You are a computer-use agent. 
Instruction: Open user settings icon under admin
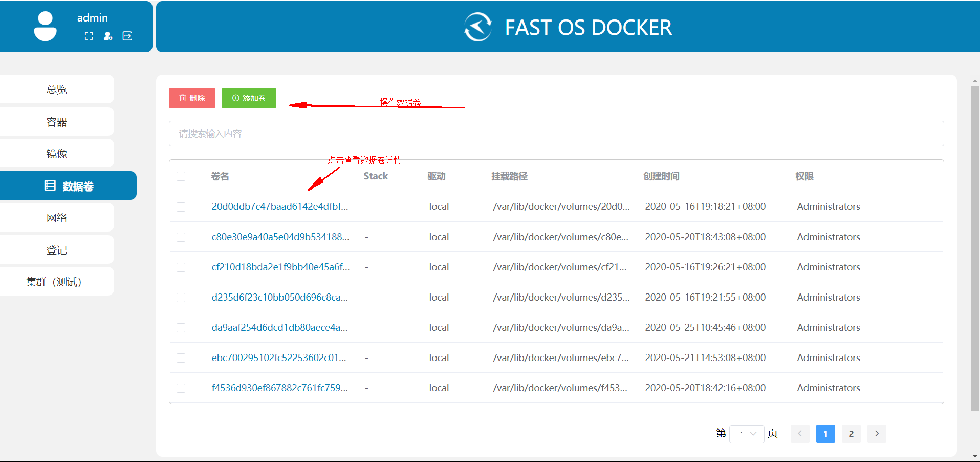(108, 36)
